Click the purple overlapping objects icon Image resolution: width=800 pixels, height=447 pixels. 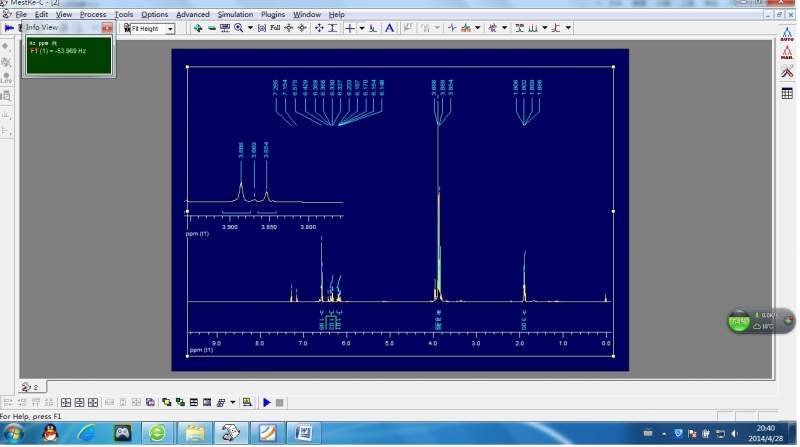150,403
